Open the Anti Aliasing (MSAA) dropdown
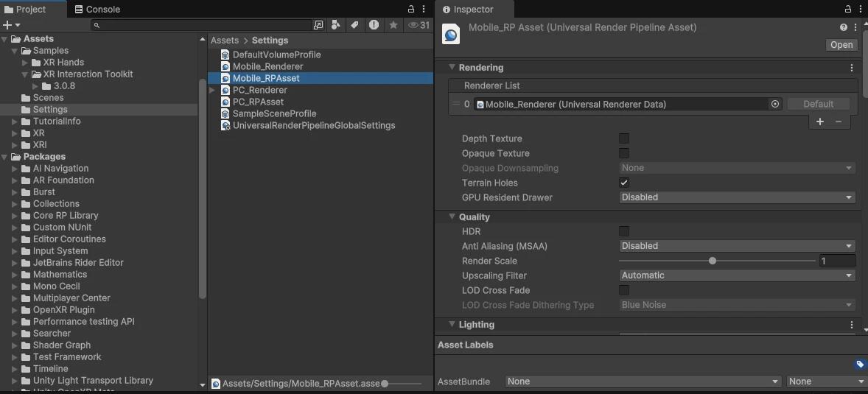The height and width of the screenshot is (394, 868). pyautogui.click(x=738, y=246)
